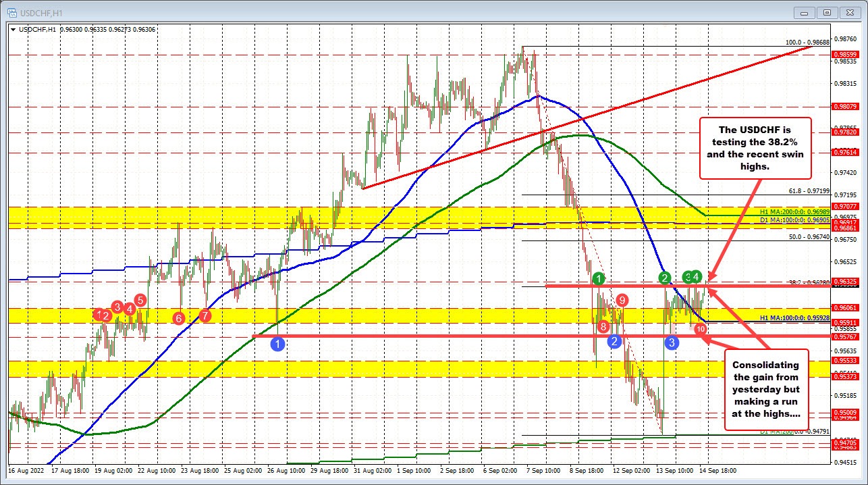Click the Consolidating the gain annotation box
868x485 pixels.
767,391
